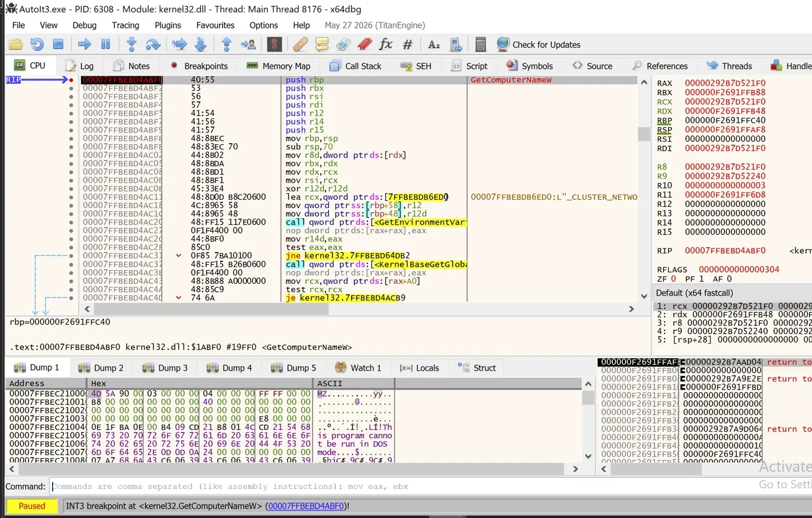The image size is (812, 518).
Task: Select the Dump 2 tab
Action: pyautogui.click(x=101, y=368)
